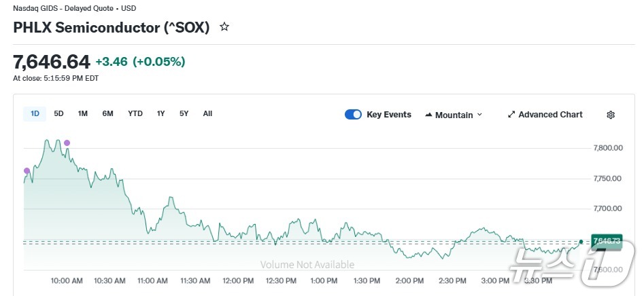Show the 6M chart range
The height and width of the screenshot is (296, 644).
point(108,114)
